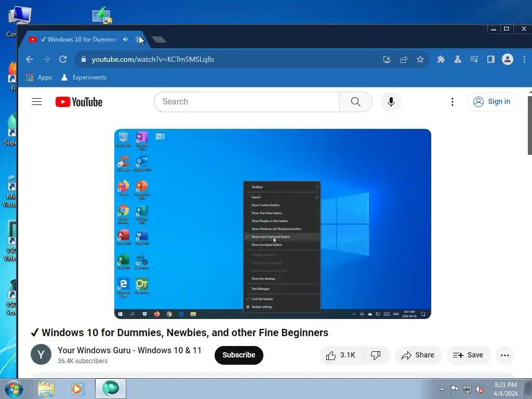Open the clock showing 8:21 PM
The image size is (532, 399).
click(506, 389)
